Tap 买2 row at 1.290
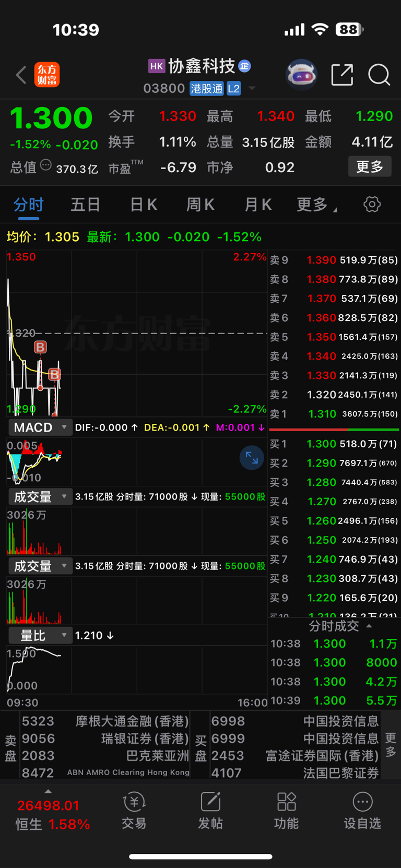The width and height of the screenshot is (401, 868). (334, 463)
